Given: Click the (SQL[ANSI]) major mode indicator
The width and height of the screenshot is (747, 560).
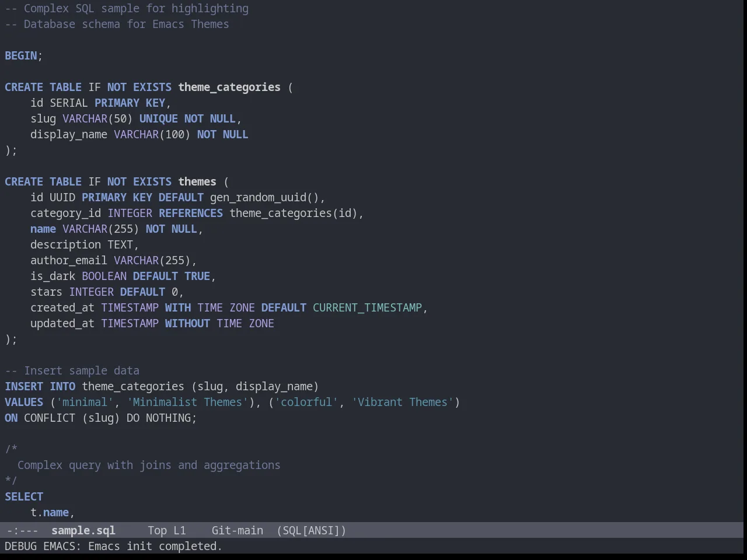Looking at the screenshot, I should (311, 530).
